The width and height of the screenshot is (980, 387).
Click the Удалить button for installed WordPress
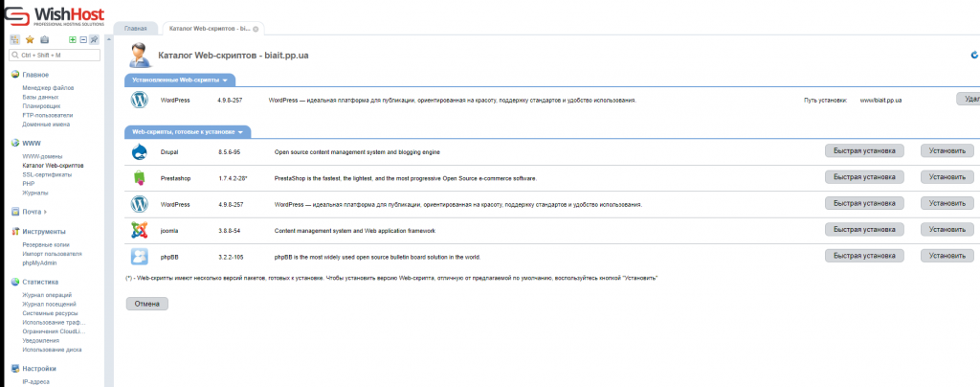click(x=969, y=99)
